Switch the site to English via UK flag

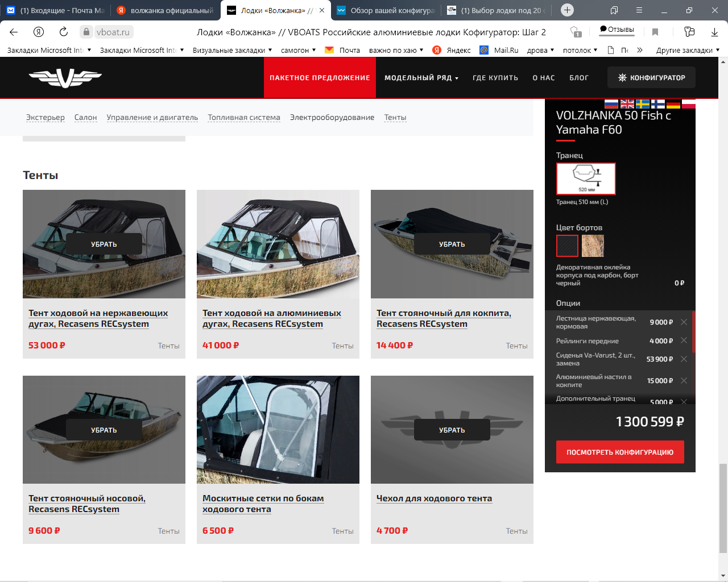point(627,104)
